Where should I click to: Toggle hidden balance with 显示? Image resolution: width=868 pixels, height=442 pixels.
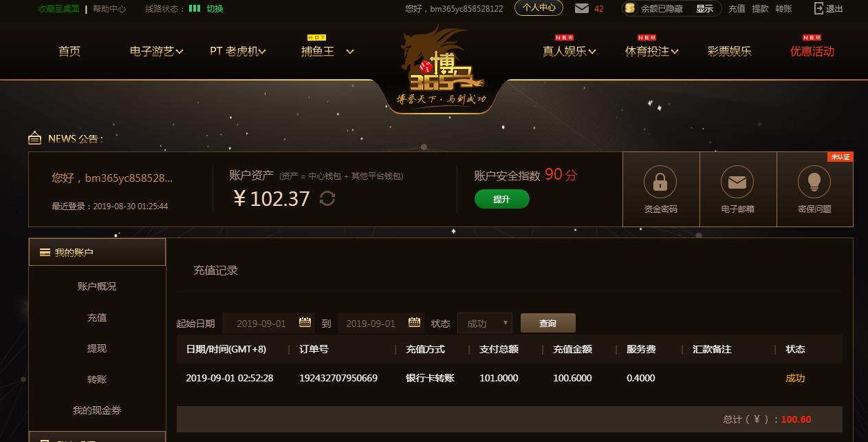click(x=704, y=9)
